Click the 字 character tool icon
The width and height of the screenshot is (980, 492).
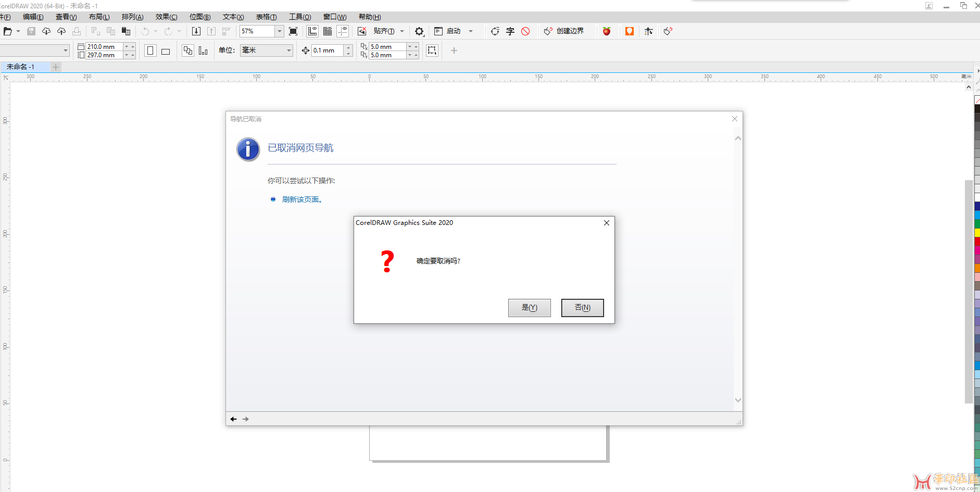pyautogui.click(x=510, y=31)
